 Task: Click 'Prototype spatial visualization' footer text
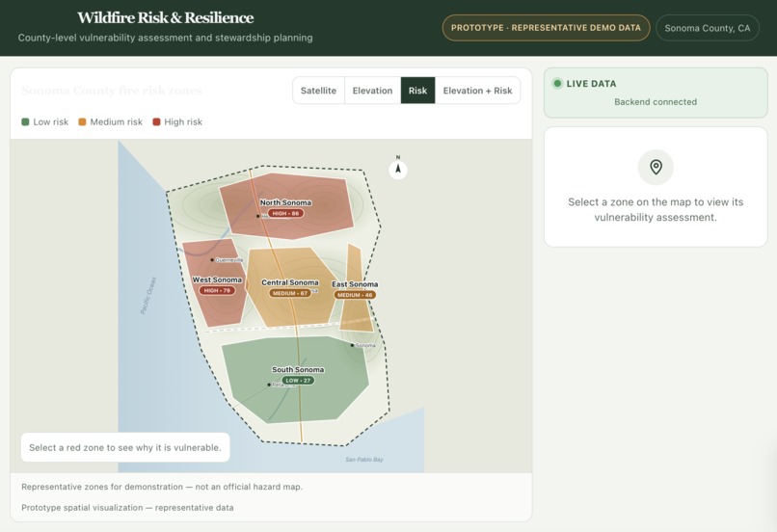[127, 508]
